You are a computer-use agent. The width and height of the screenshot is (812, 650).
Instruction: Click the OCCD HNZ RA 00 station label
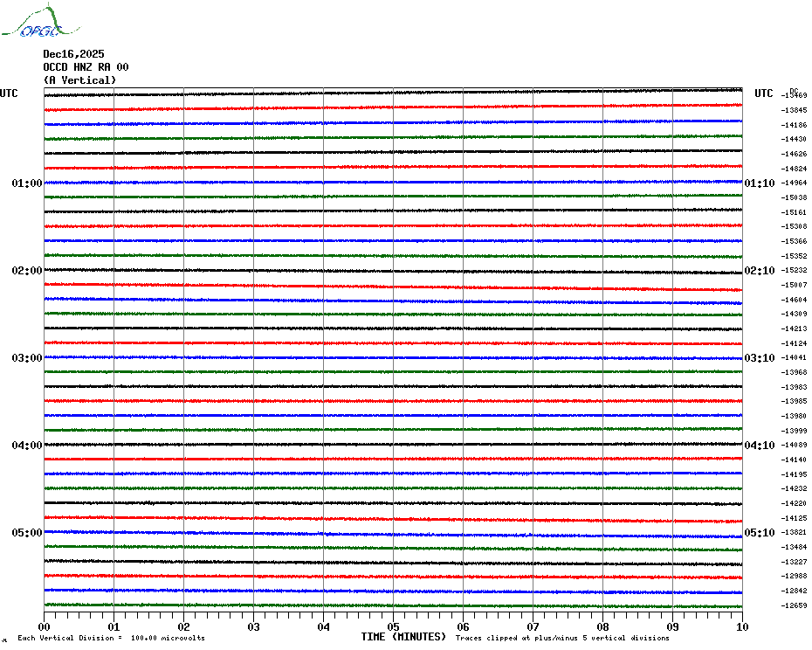pyautogui.click(x=86, y=66)
